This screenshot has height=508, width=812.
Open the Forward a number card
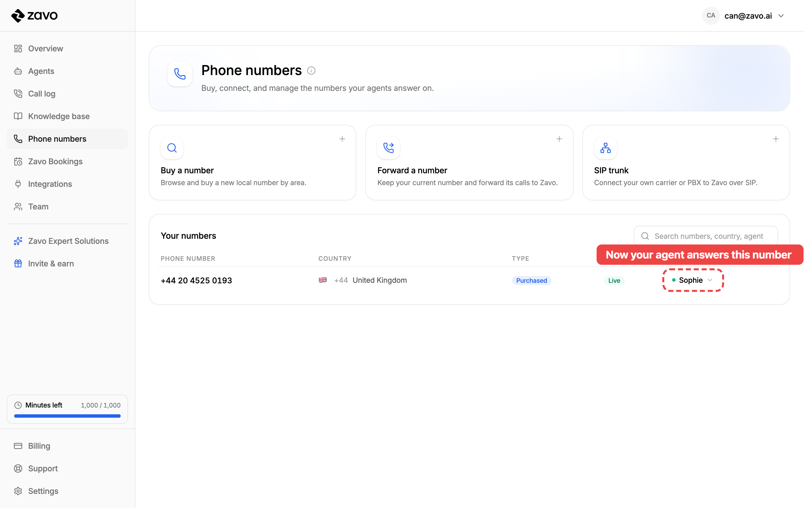469,163
